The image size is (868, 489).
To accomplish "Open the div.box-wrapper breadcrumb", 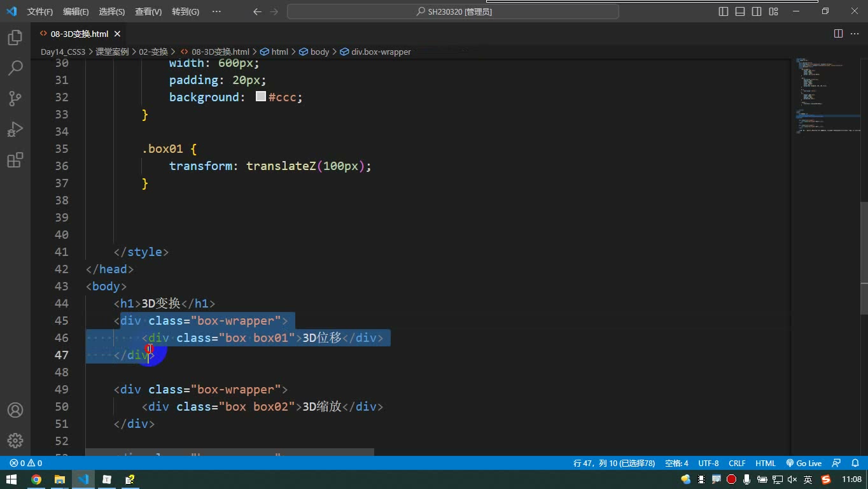I will click(x=375, y=52).
